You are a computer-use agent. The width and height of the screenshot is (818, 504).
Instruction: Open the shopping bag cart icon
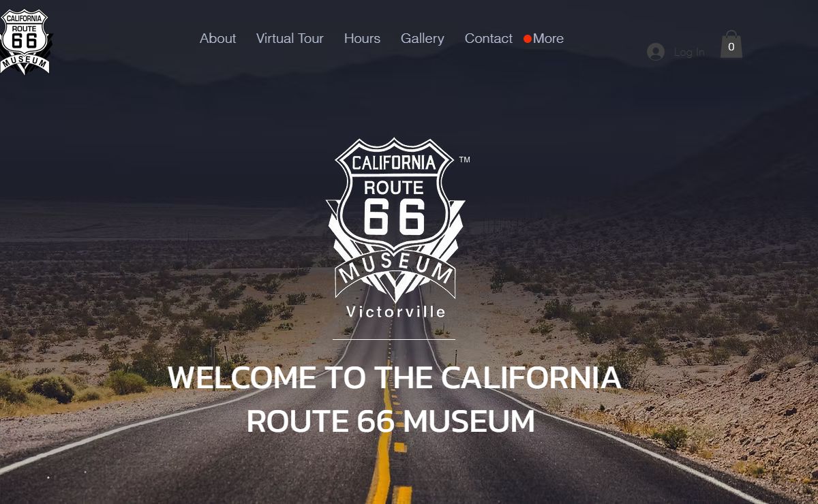pos(731,44)
